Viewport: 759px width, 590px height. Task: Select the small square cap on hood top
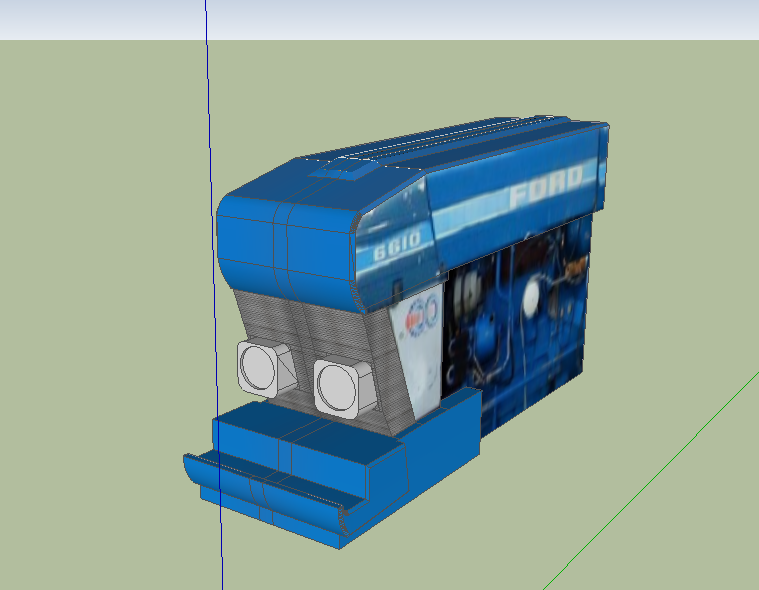point(344,170)
